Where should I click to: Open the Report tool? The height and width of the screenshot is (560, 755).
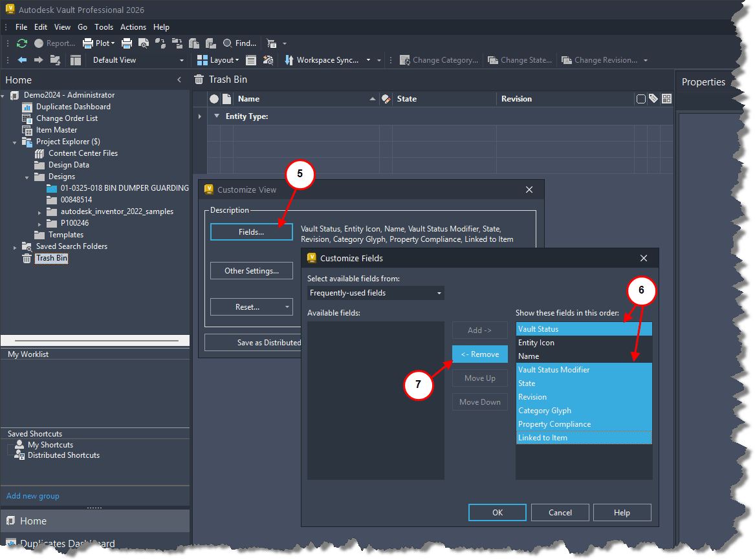54,43
